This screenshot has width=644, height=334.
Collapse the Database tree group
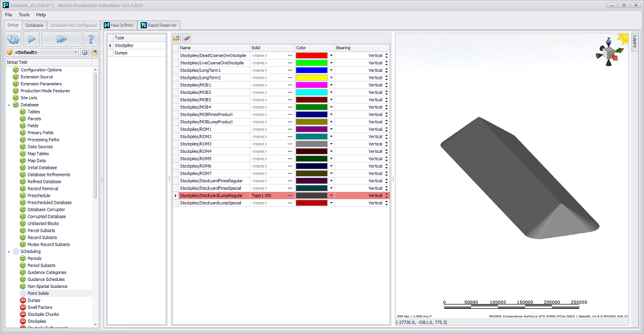[x=9, y=105]
